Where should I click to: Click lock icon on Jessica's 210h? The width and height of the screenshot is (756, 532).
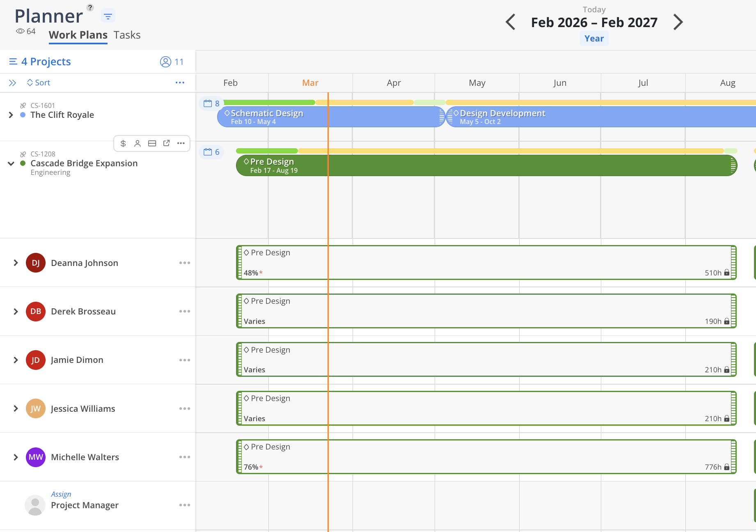tap(727, 418)
